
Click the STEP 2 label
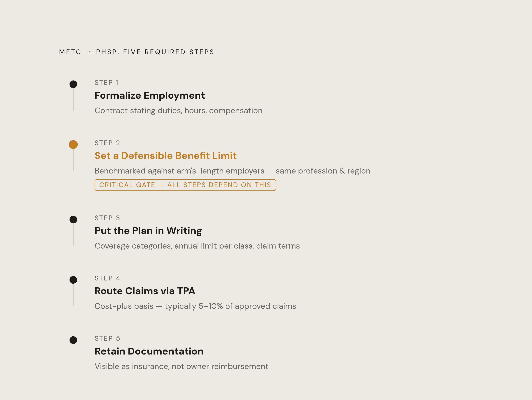coord(107,143)
